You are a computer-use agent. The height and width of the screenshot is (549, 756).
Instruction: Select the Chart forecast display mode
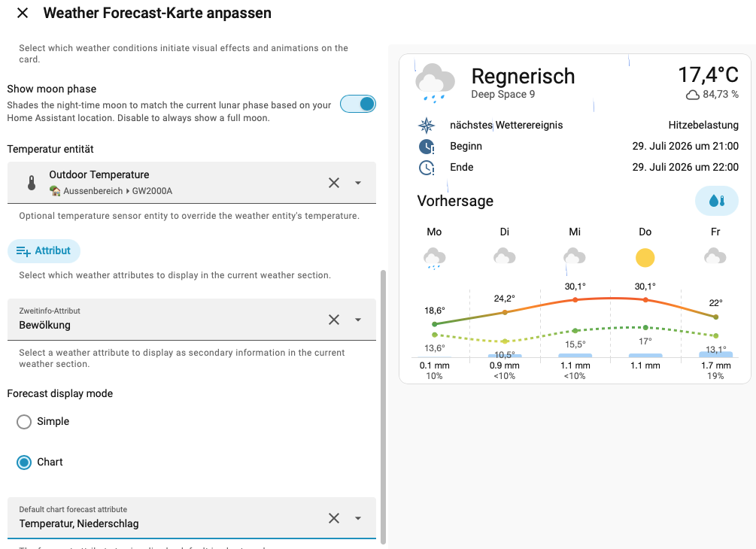[23, 463]
